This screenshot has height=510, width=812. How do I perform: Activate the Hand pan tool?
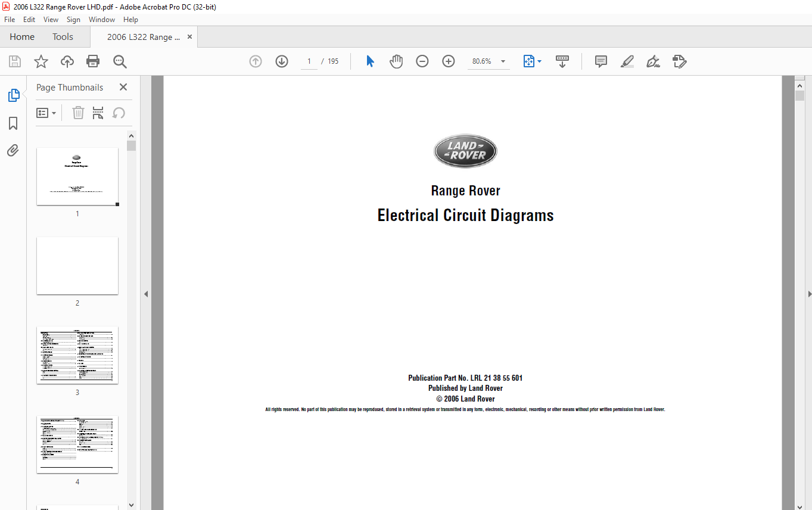point(396,61)
